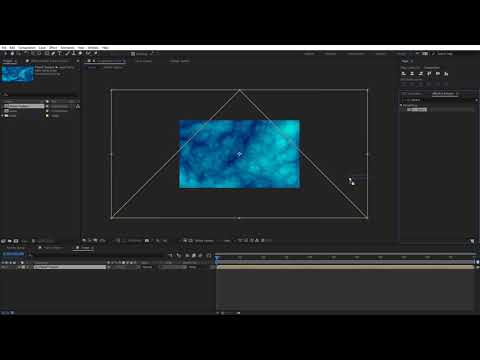Open the Composition menu
The width and height of the screenshot is (480, 360).
pyautogui.click(x=27, y=48)
